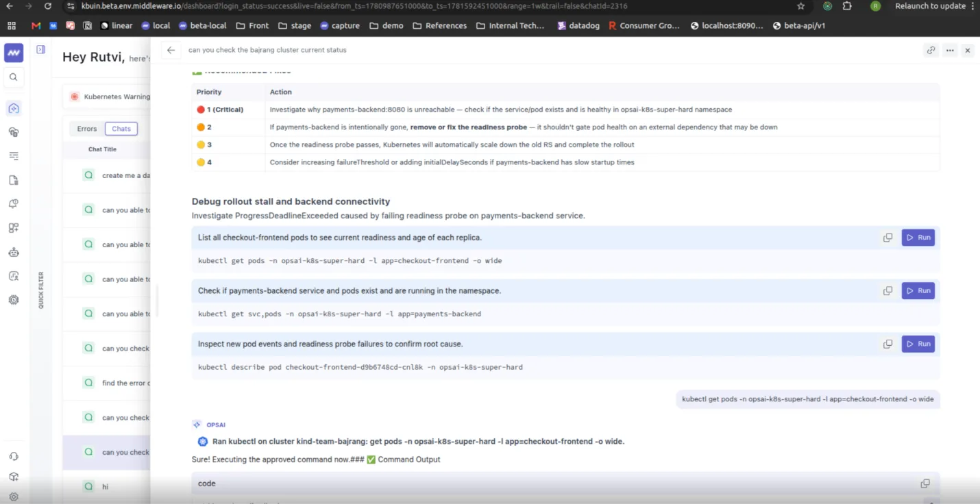Open the settings gear at sidebar bottom
Image resolution: width=980 pixels, height=504 pixels.
coord(14,497)
